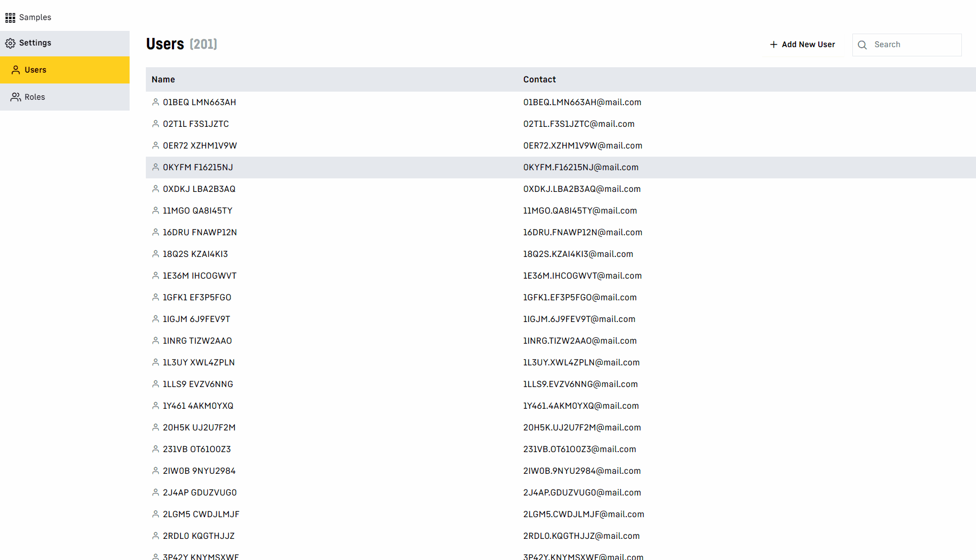Click the Settings gear icon
Image resolution: width=976 pixels, height=560 pixels.
pyautogui.click(x=10, y=43)
